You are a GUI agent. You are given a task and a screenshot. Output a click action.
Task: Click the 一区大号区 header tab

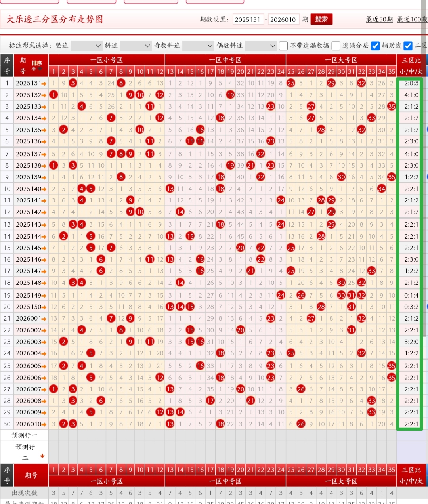click(x=341, y=60)
